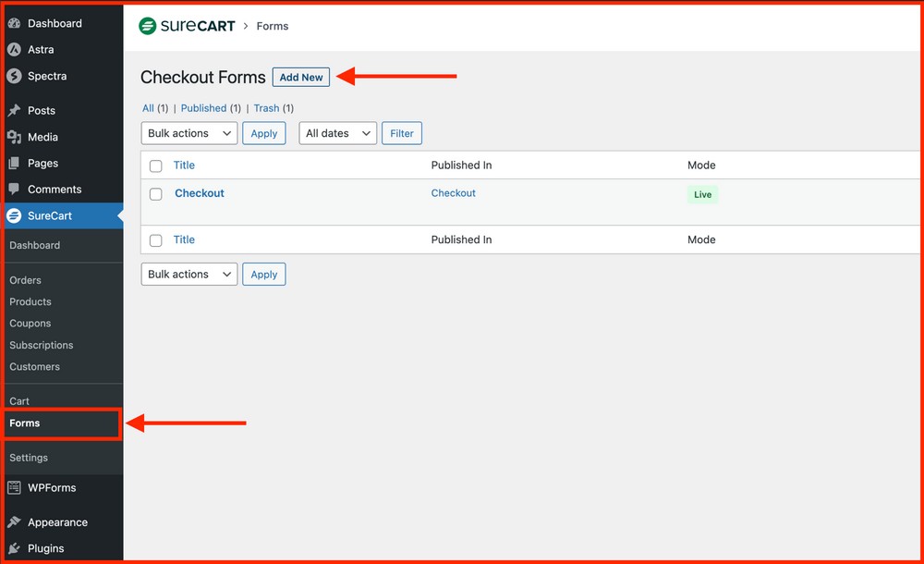
Task: Expand the All dates filter dropdown
Action: coord(337,133)
